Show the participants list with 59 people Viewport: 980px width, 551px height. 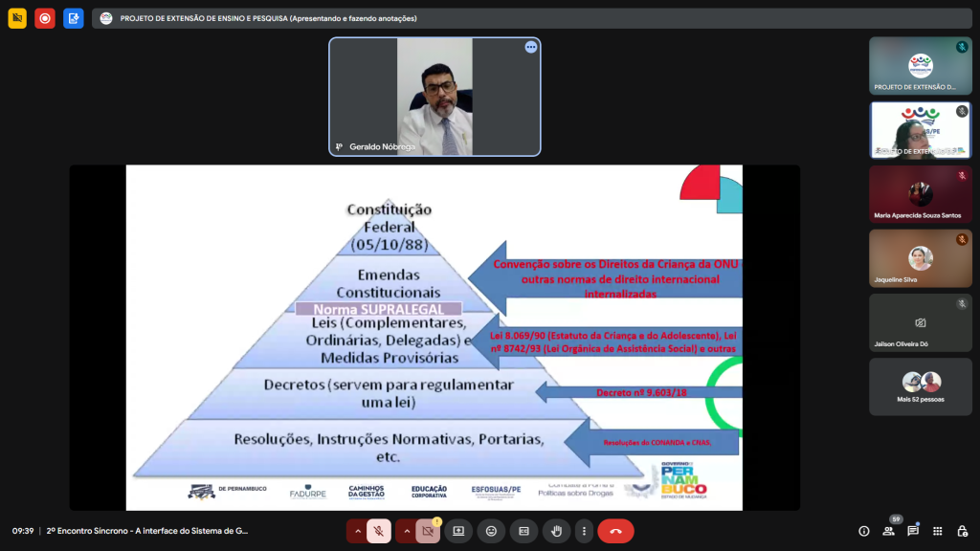[889, 531]
